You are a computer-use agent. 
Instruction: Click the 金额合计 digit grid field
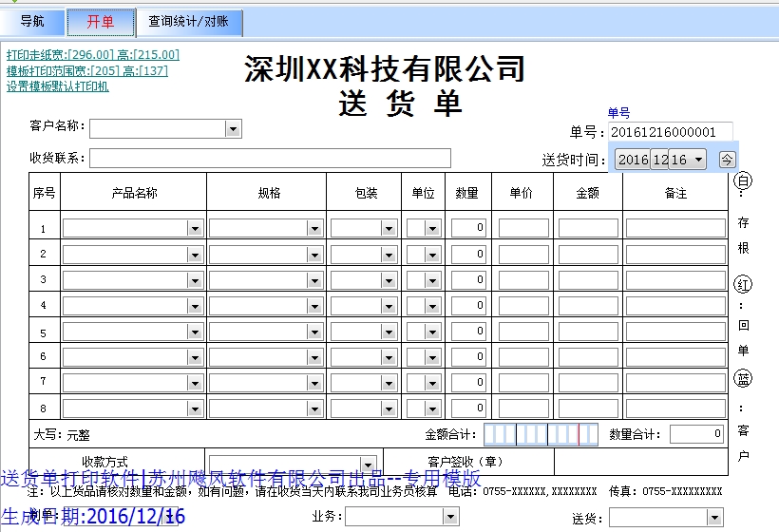(541, 435)
